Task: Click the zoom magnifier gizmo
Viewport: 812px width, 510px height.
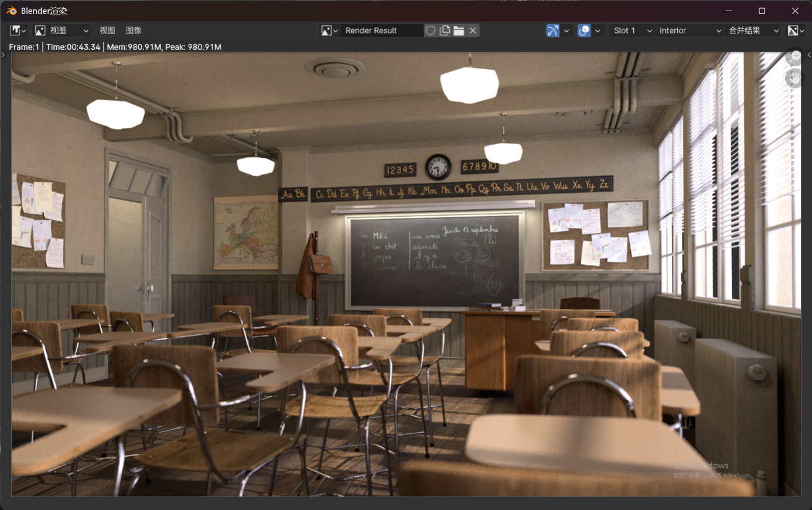Action: point(794,57)
